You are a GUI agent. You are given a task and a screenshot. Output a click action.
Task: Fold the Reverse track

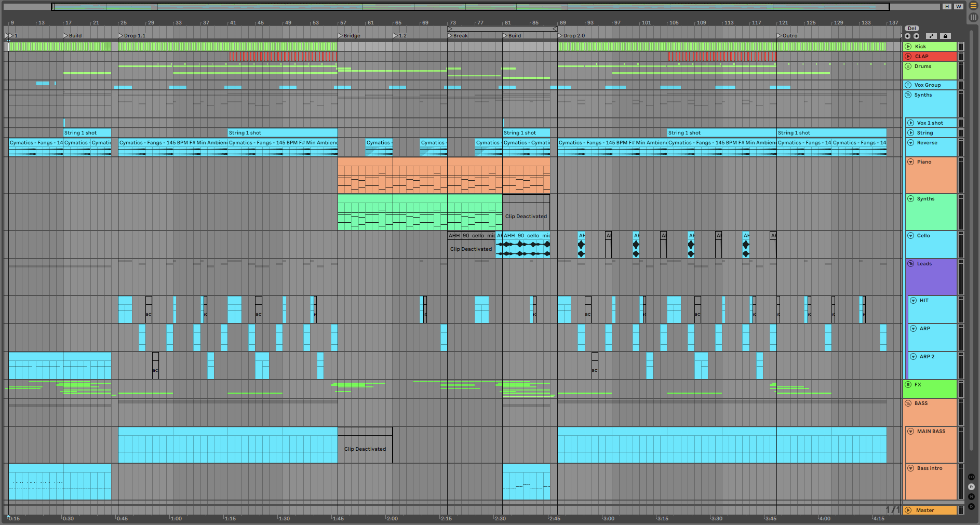tap(910, 143)
